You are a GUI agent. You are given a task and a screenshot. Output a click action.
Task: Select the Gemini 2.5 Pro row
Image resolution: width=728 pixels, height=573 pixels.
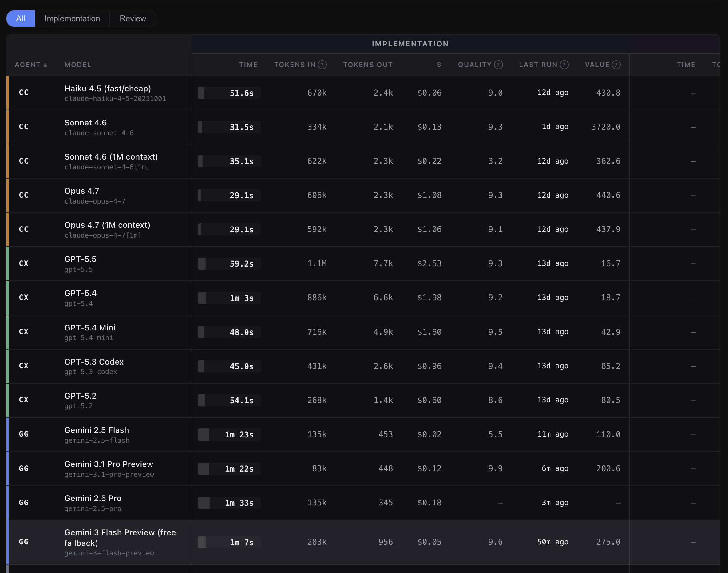(x=363, y=503)
